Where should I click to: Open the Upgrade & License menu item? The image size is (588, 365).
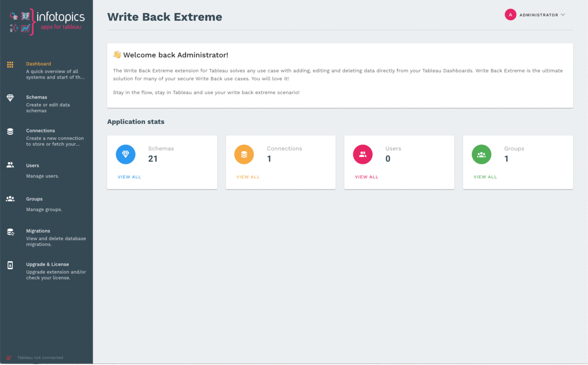[x=47, y=270]
